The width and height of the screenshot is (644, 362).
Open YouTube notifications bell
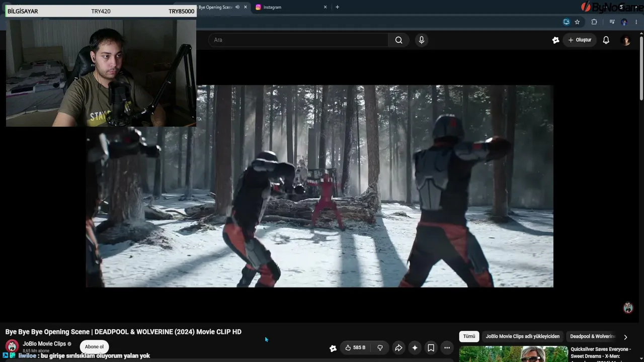tap(606, 40)
